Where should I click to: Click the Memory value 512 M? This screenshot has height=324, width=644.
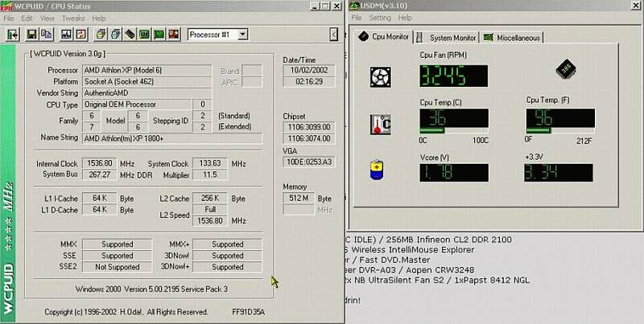(299, 198)
